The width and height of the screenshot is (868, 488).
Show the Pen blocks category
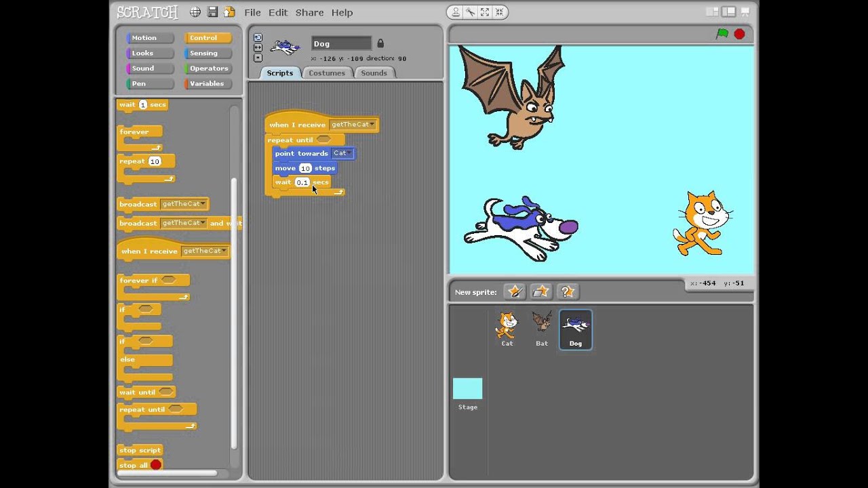(x=150, y=83)
